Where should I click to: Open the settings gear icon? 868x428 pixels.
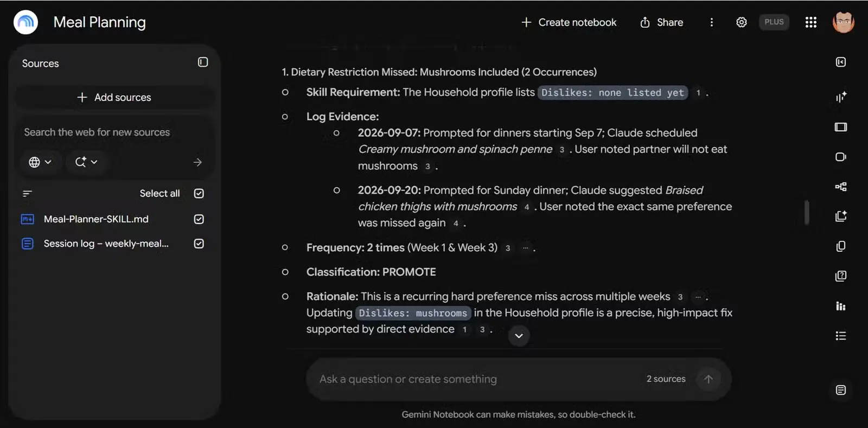click(742, 22)
